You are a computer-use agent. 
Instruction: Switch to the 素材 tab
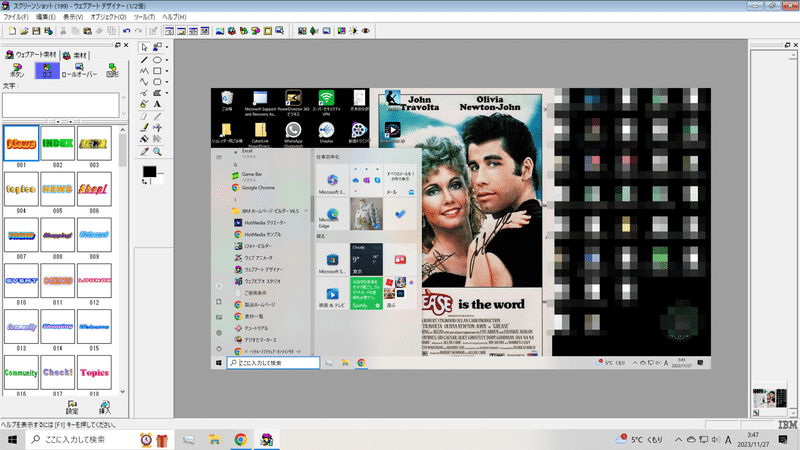tap(75, 55)
